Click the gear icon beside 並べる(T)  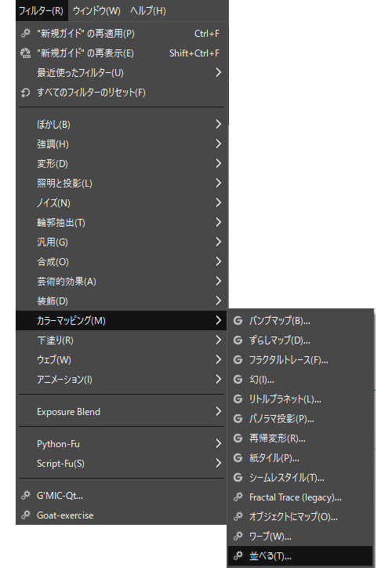[x=238, y=555]
